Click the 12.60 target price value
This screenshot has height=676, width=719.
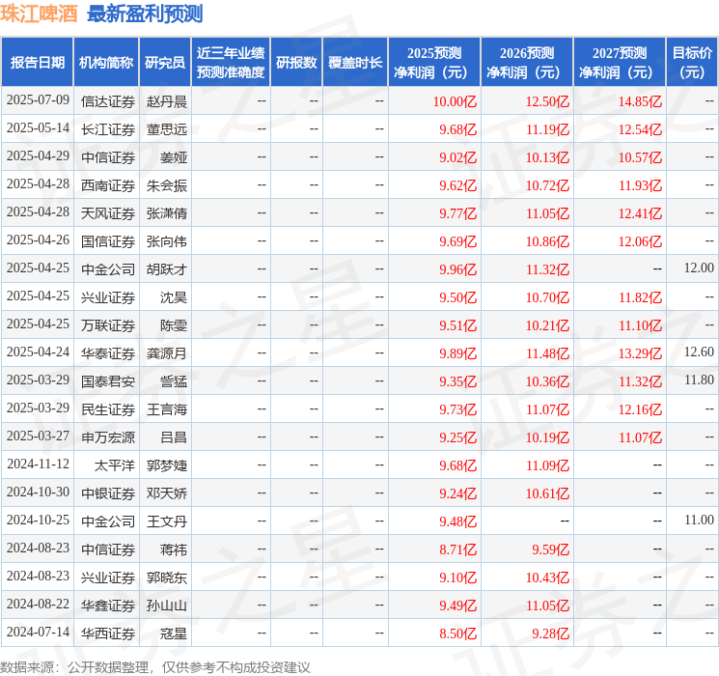[x=699, y=352]
